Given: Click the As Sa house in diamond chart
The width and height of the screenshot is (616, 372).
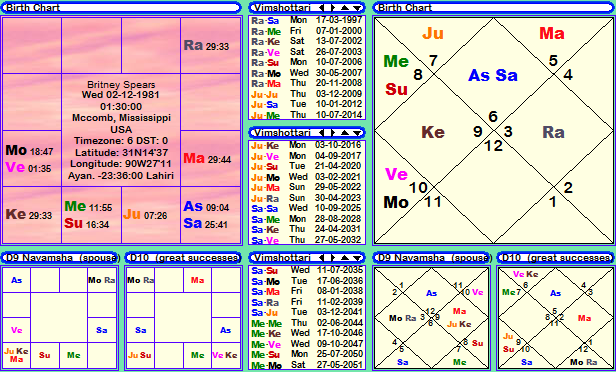Looking at the screenshot, I should 493,75.
